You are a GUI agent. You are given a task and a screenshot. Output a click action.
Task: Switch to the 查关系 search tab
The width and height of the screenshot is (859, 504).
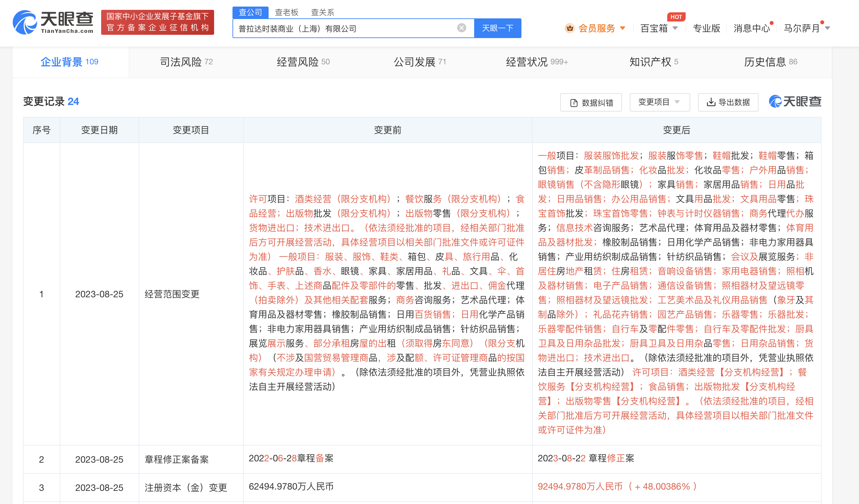point(322,12)
